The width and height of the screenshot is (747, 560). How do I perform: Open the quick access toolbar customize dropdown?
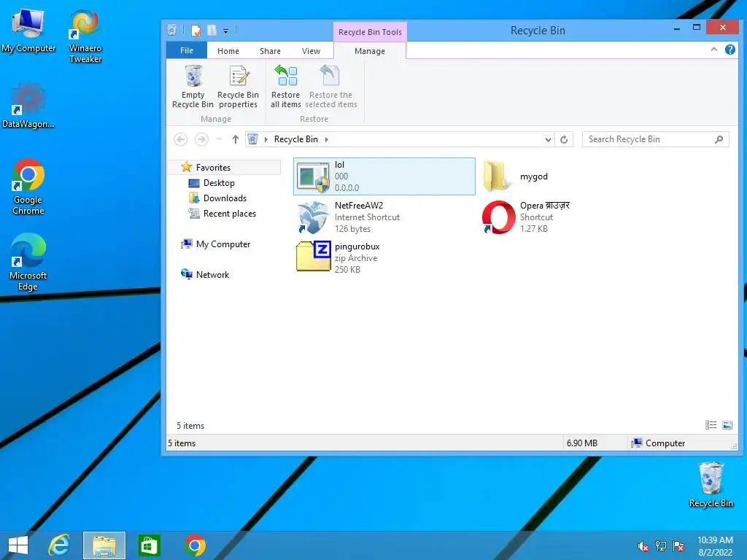point(226,31)
